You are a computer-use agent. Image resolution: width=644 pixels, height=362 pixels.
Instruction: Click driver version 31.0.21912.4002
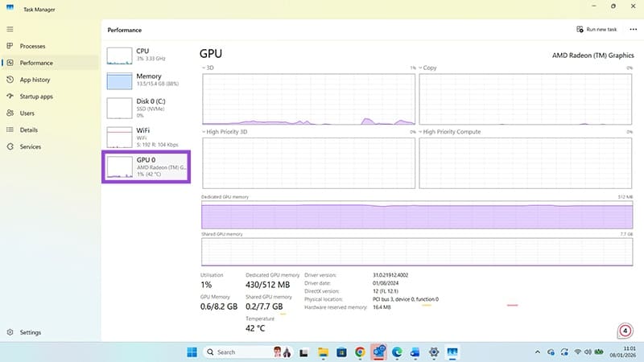390,275
